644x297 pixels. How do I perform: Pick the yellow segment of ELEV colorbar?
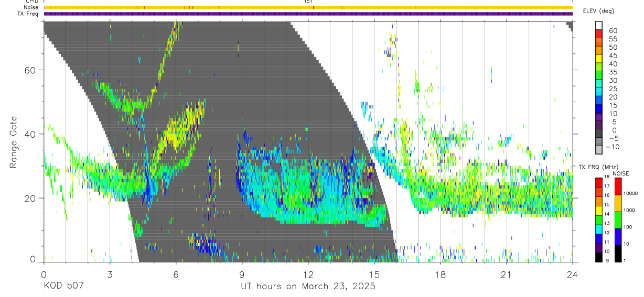coord(599,59)
